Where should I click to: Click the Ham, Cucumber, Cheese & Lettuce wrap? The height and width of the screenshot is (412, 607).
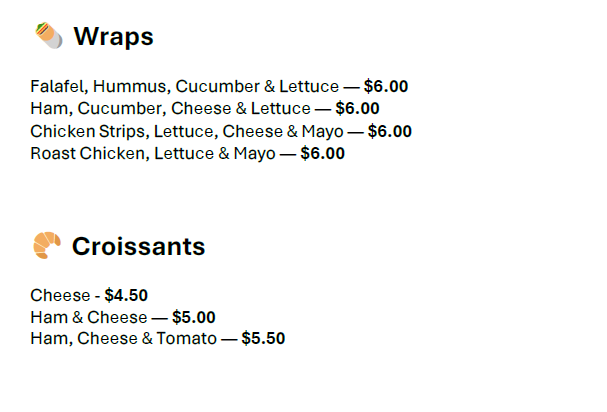tap(170, 109)
